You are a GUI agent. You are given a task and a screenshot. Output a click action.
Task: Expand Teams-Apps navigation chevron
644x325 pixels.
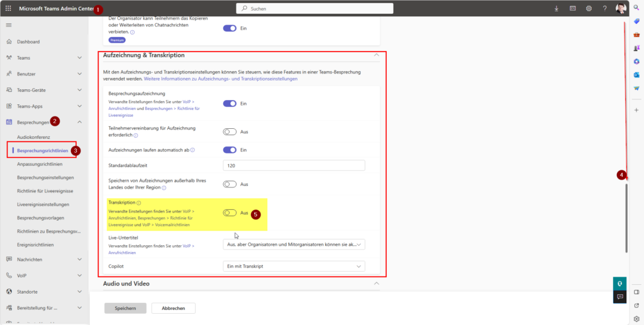coord(80,106)
